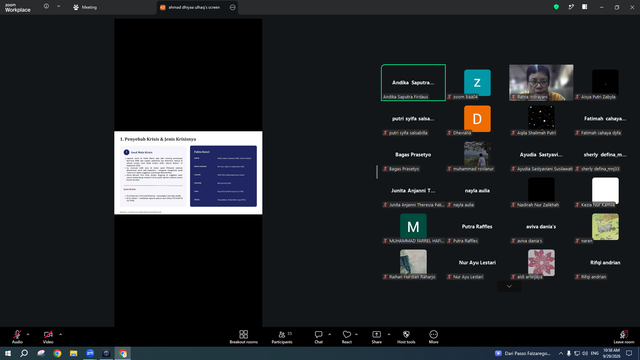The width and height of the screenshot is (640, 360).
Task: Click Putra Raffles participant tile
Action: pos(477,227)
